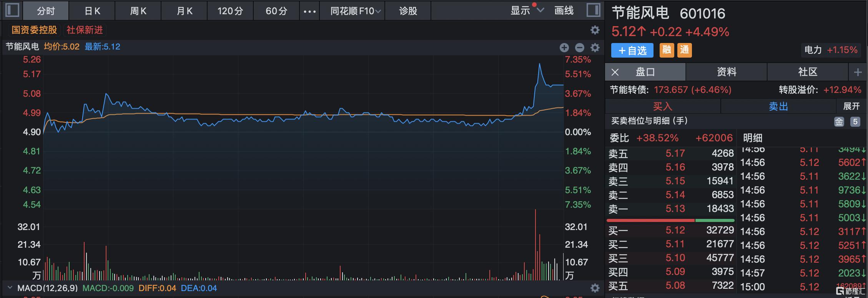Select 买二 bid price 5.11 row
868x298 pixels.
pos(671,244)
